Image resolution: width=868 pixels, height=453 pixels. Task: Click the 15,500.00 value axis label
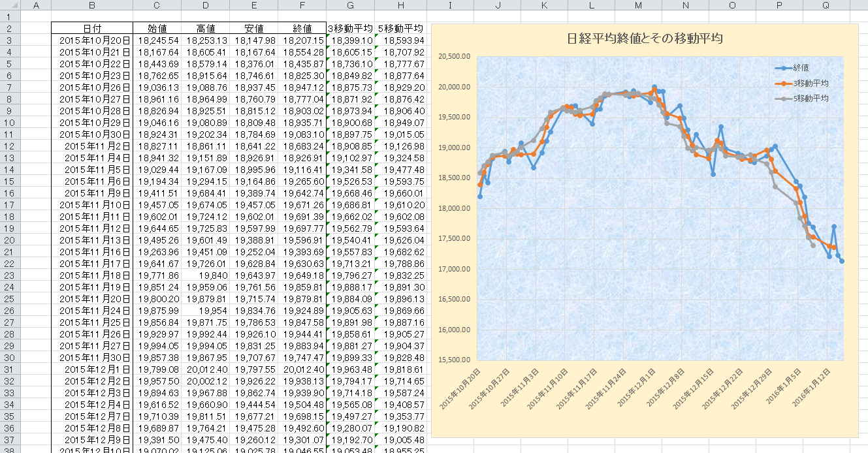[454, 360]
